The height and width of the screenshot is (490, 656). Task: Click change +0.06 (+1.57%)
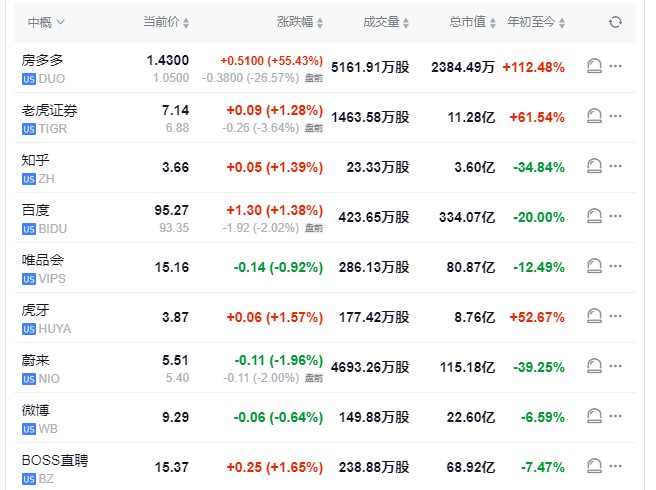point(275,317)
